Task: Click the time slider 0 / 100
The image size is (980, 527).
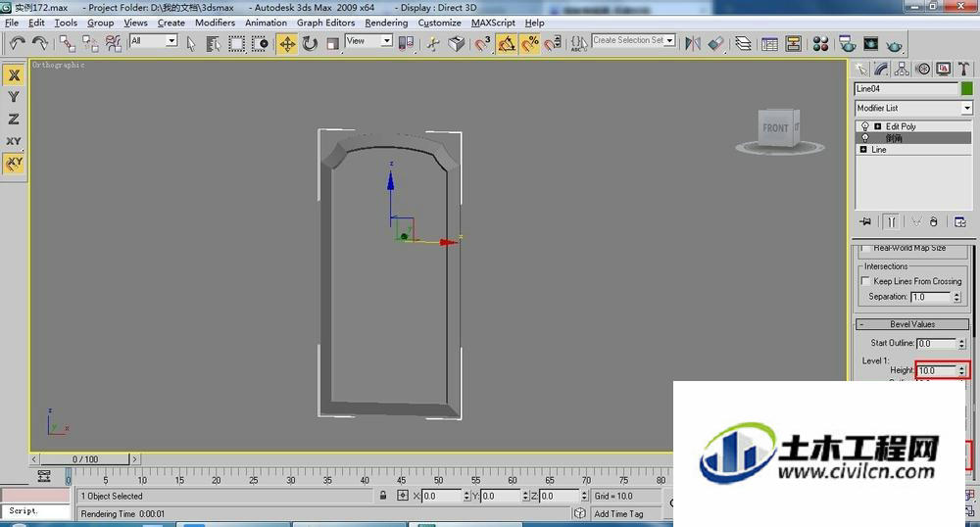Action: (x=85, y=459)
